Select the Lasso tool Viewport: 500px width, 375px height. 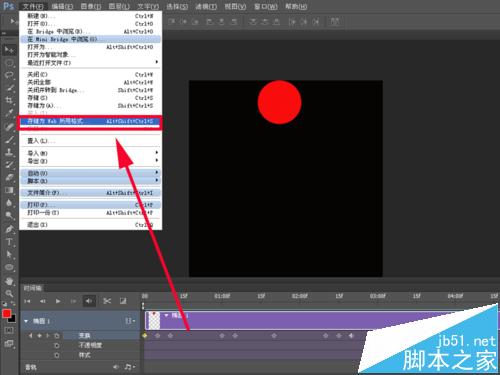click(x=9, y=75)
